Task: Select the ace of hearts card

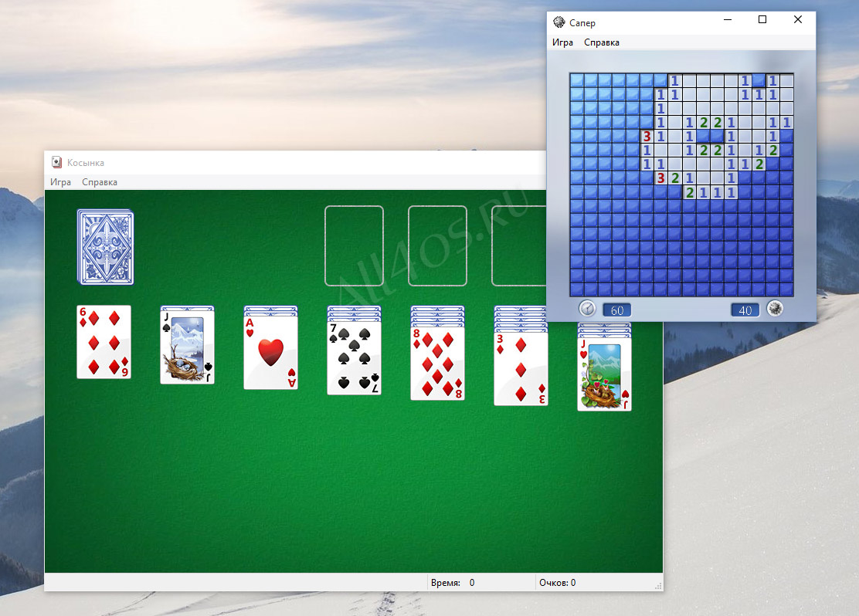Action: [x=270, y=353]
